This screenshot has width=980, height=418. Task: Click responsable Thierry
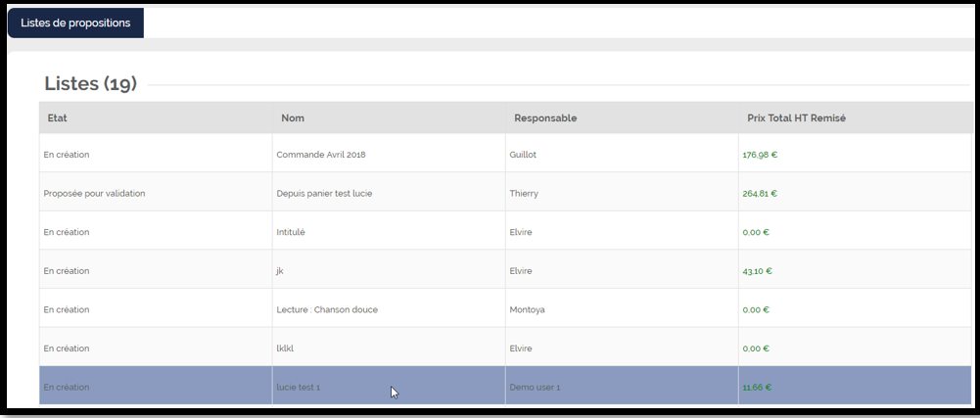(524, 194)
